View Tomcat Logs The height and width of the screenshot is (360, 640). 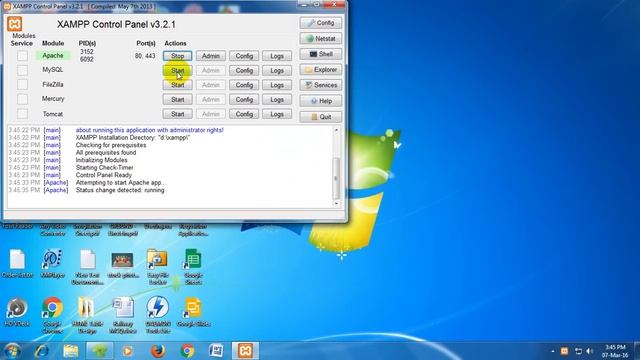tap(277, 114)
